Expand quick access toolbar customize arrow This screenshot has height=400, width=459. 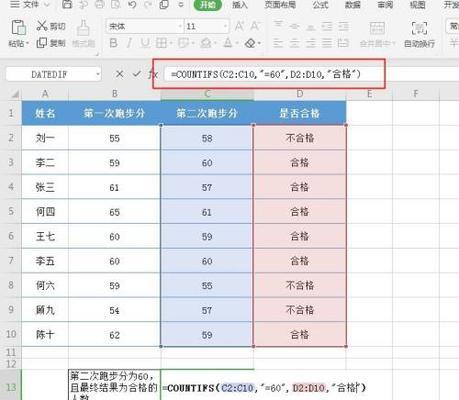[181, 5]
